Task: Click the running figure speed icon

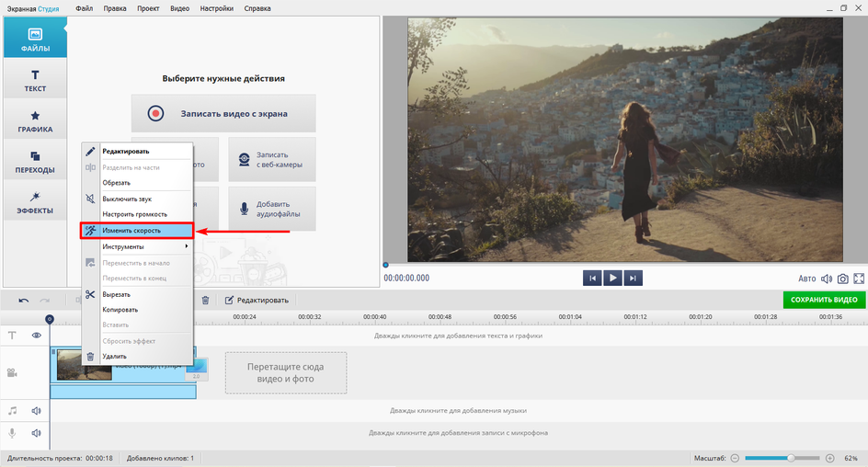Action: pyautogui.click(x=90, y=230)
